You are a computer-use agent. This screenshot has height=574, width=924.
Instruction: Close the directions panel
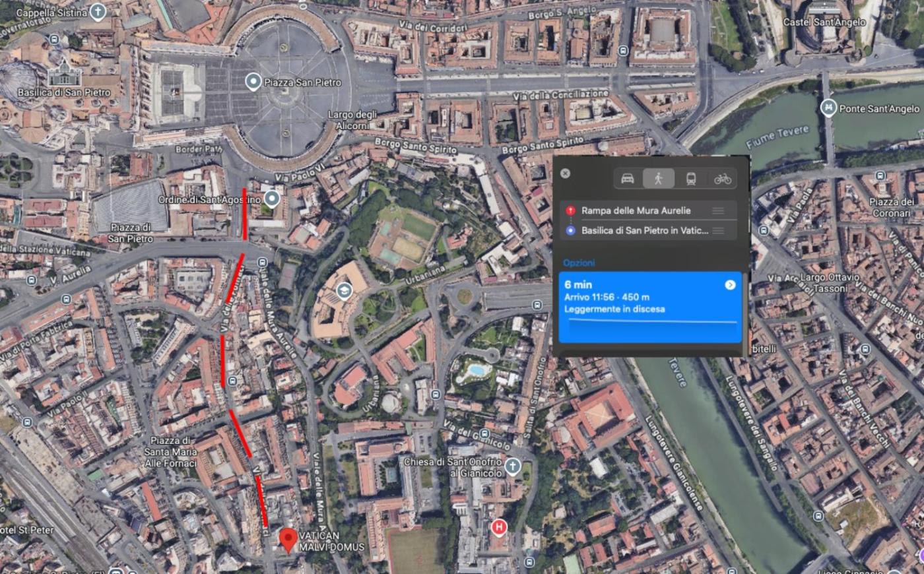(565, 174)
